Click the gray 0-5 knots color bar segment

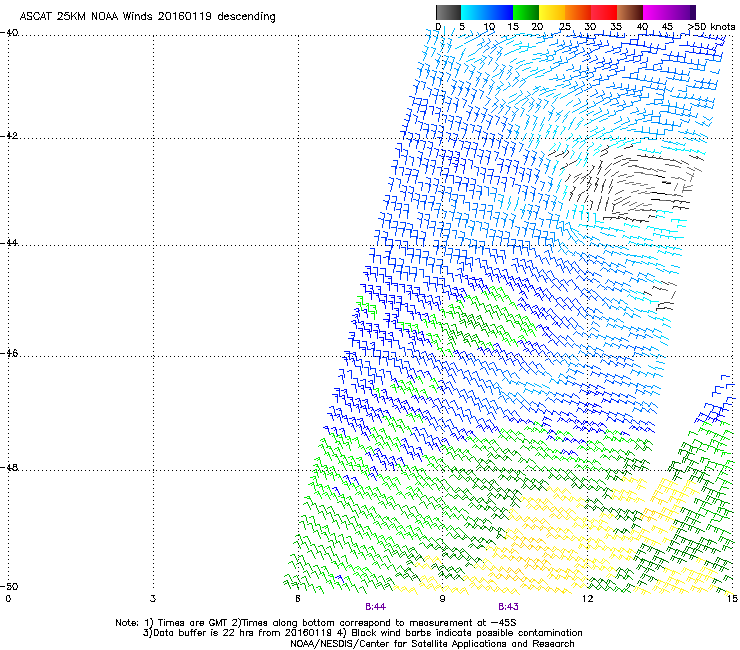pos(448,12)
